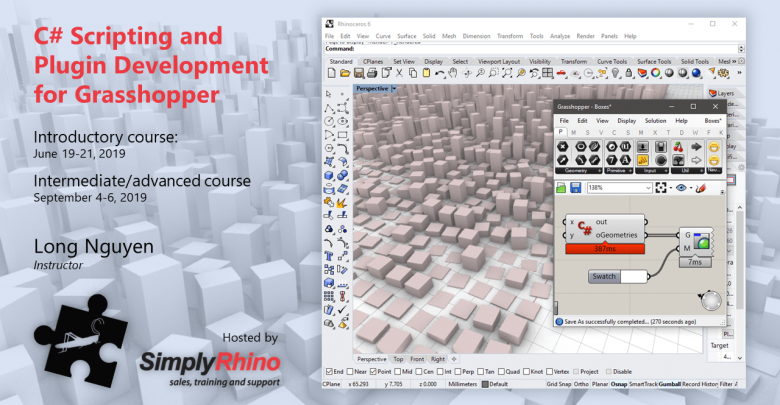Viewport: 780px width, 405px height.
Task: Click the Grasshopper zoom extents icon
Action: [x=661, y=188]
